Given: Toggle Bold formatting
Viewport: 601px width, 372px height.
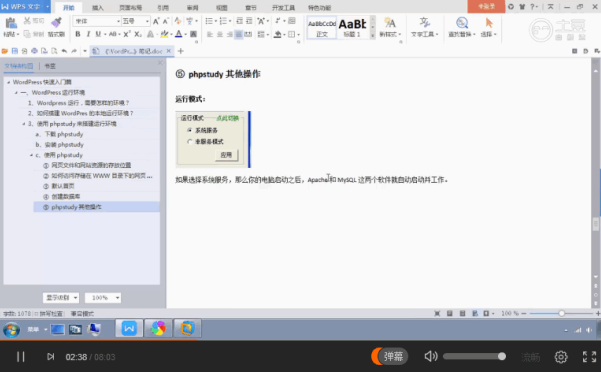Looking at the screenshot, I should [78, 34].
